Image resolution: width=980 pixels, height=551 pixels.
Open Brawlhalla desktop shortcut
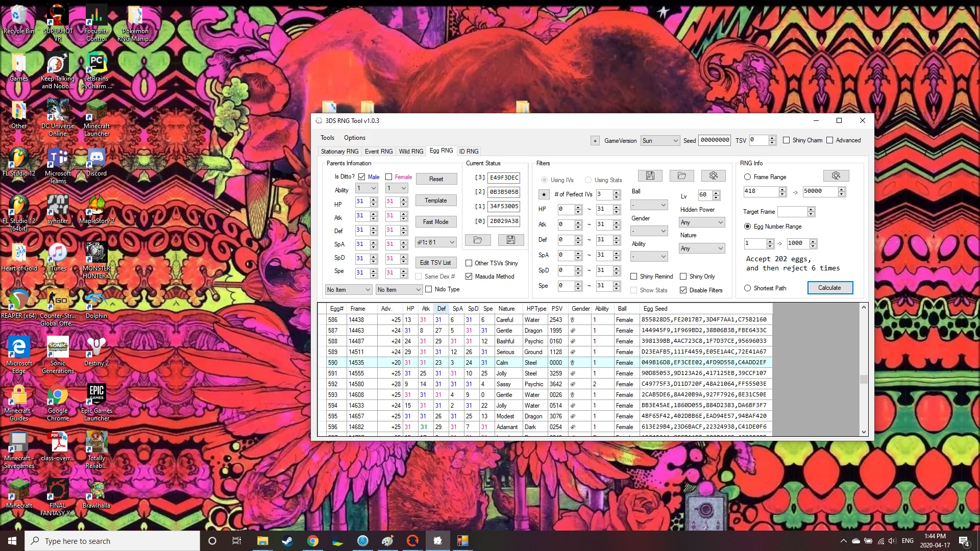point(96,494)
